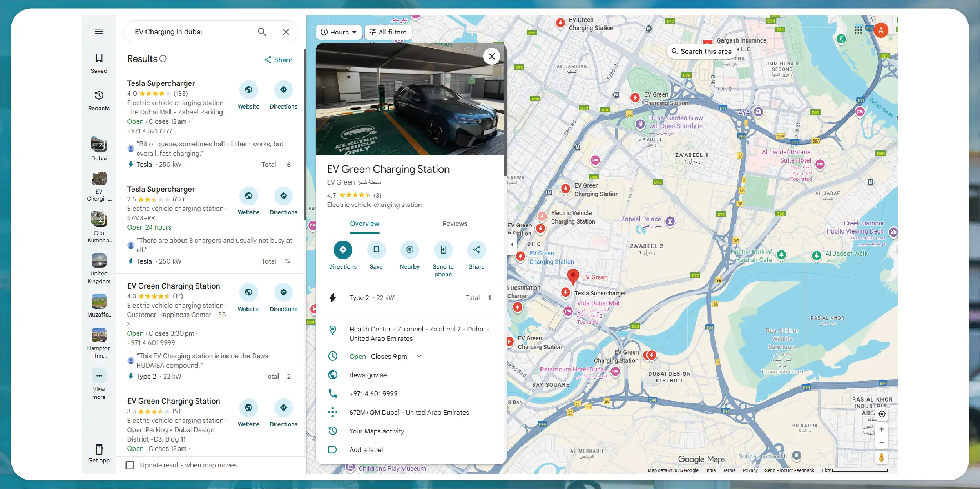Click the Saved bookmark icon
This screenshot has height=489, width=980.
point(99,58)
